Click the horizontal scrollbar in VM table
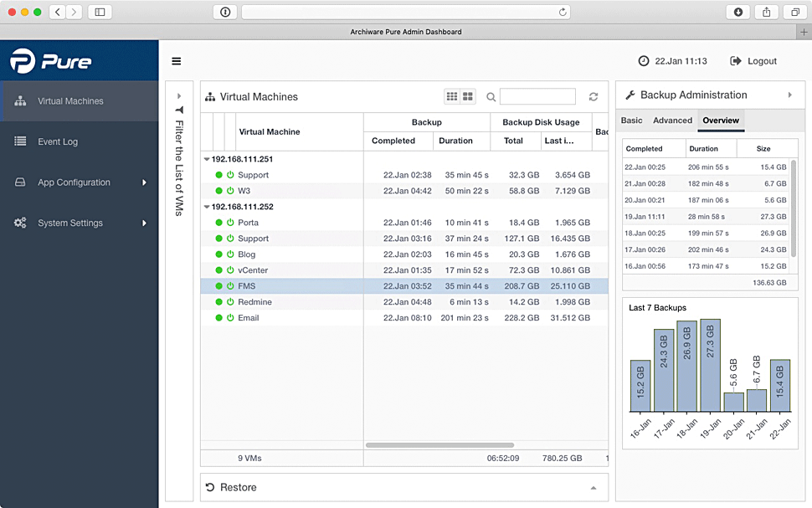Viewport: 812px width, 508px height. (x=439, y=445)
